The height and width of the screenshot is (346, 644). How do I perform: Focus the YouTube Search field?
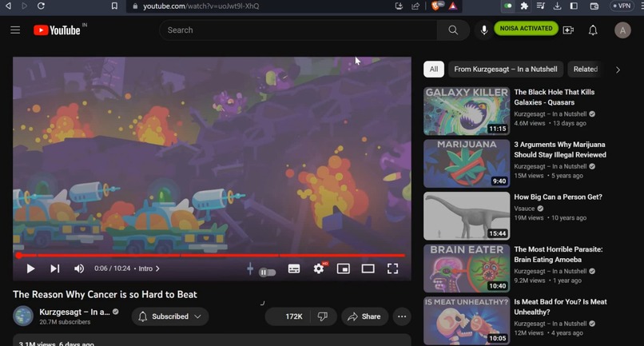298,30
